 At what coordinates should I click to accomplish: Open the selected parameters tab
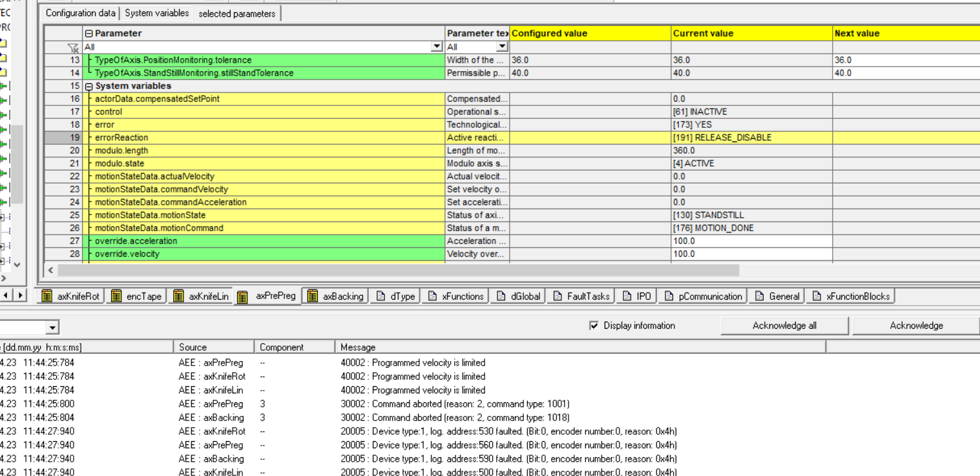pos(236,14)
